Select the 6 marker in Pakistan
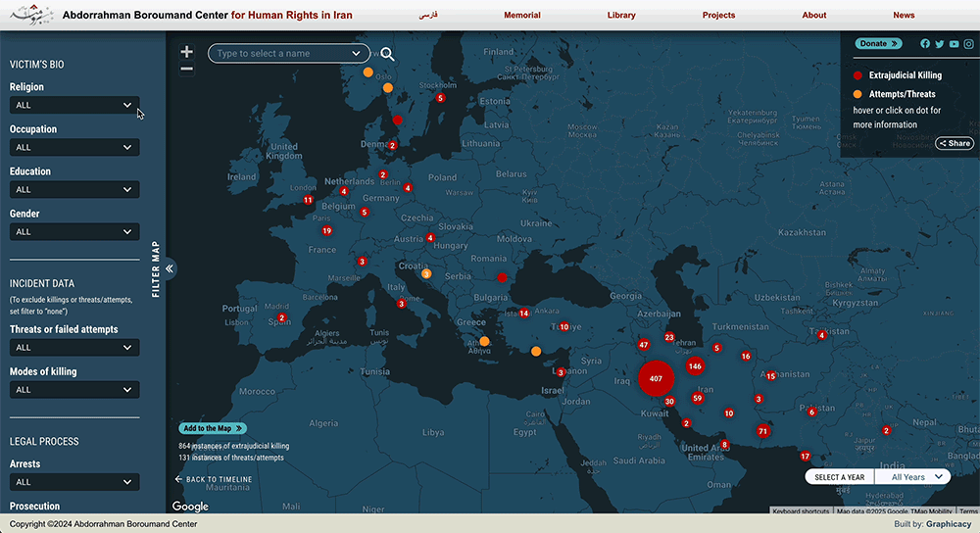Image resolution: width=980 pixels, height=533 pixels. [811, 412]
